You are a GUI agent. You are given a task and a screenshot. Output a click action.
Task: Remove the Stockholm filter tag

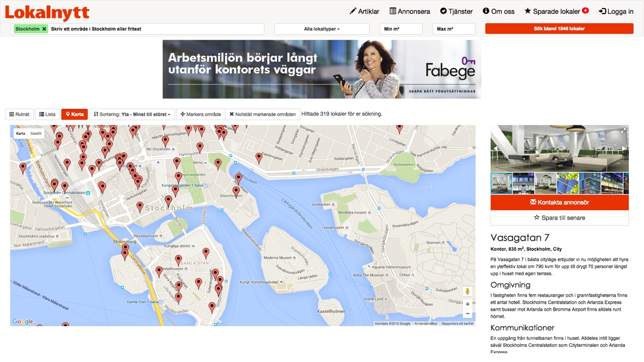(44, 29)
